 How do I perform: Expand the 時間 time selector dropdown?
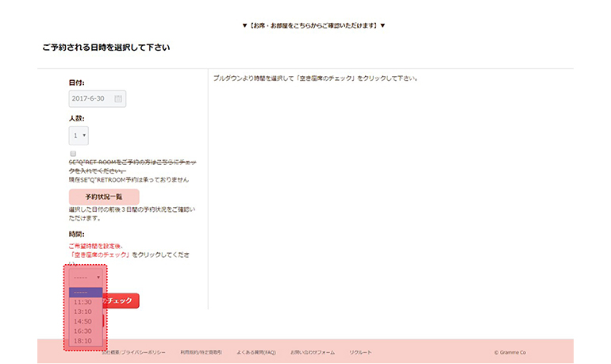[86, 278]
